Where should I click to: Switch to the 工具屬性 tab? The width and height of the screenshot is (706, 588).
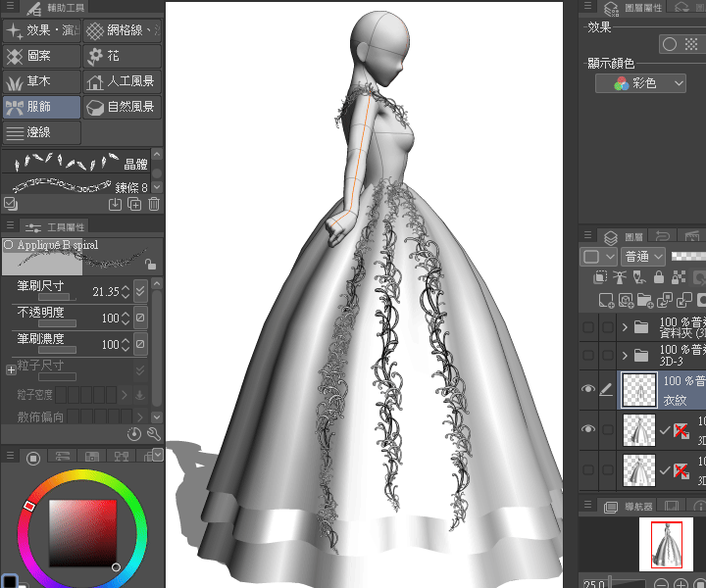click(55, 227)
